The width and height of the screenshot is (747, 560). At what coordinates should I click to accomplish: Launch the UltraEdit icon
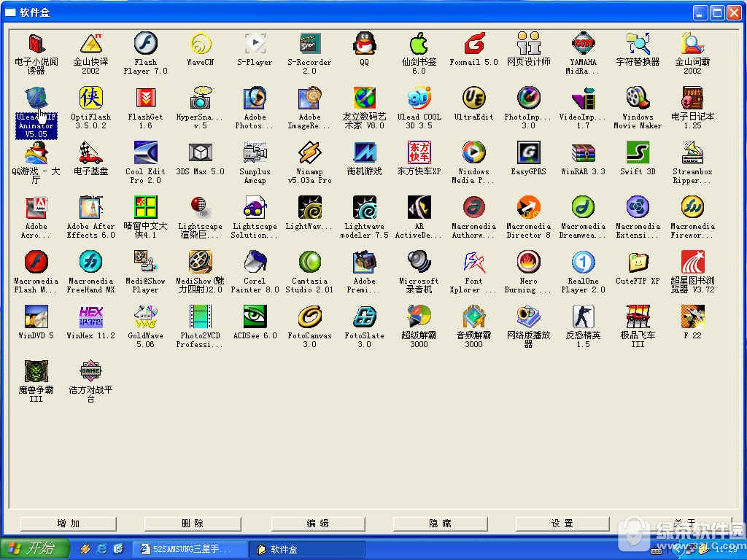click(474, 98)
